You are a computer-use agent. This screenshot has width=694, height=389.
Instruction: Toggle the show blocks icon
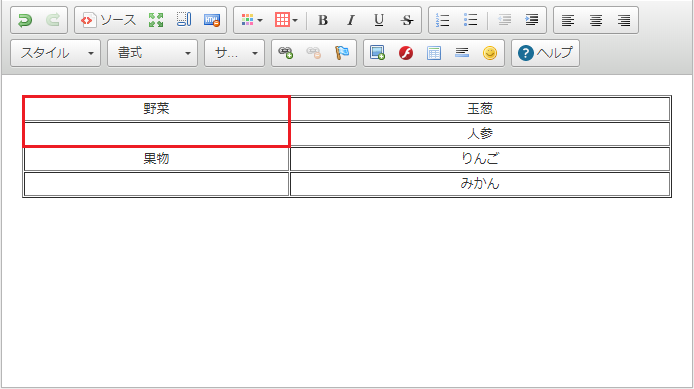click(x=184, y=20)
